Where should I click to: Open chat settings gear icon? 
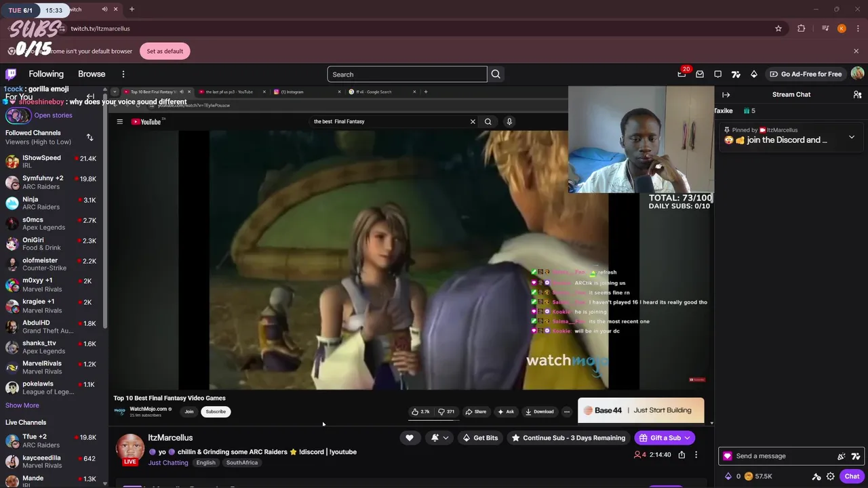click(x=830, y=476)
